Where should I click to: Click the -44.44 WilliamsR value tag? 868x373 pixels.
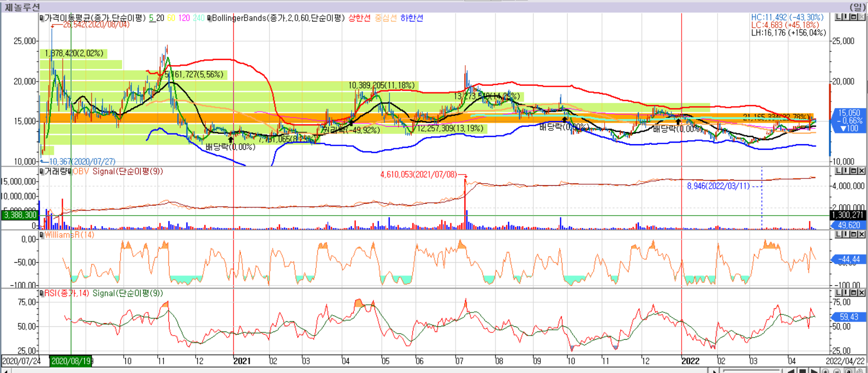[848, 260]
